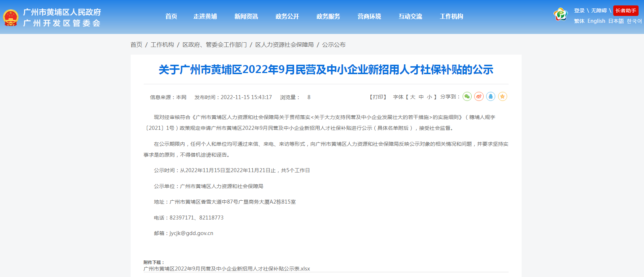Viewport: 644px width, 277px height.
Task: Click the colorful accessibility flower icon
Action: [x=561, y=14]
